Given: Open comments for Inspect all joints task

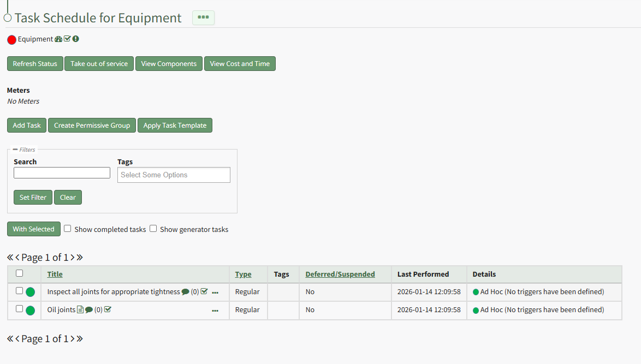Looking at the screenshot, I should (x=186, y=292).
